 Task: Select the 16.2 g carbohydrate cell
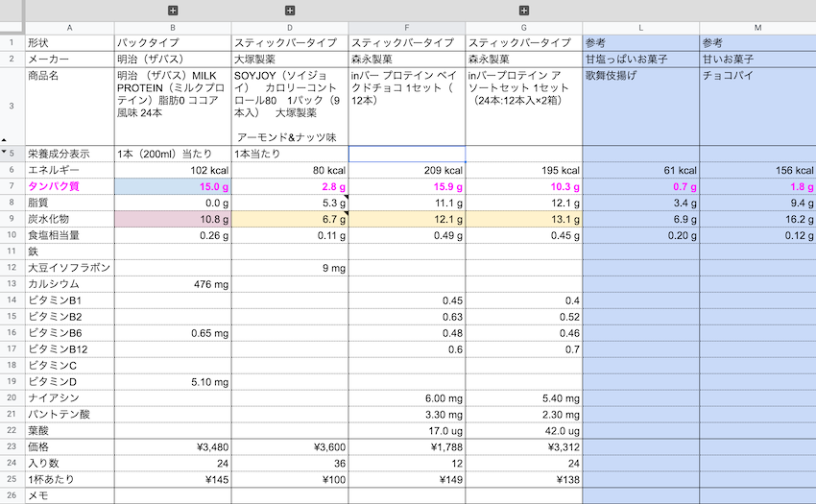(757, 219)
